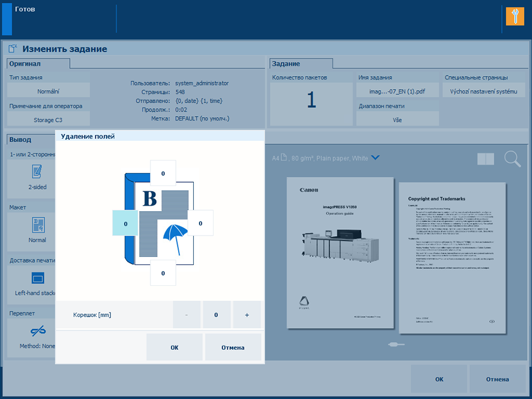Edit the job name imag...-07_EN (1).pdf

point(397,91)
